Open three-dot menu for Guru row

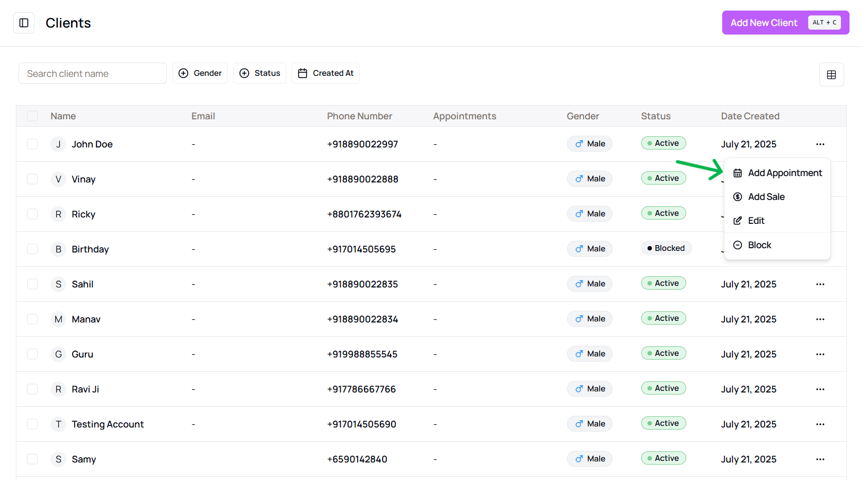(820, 354)
